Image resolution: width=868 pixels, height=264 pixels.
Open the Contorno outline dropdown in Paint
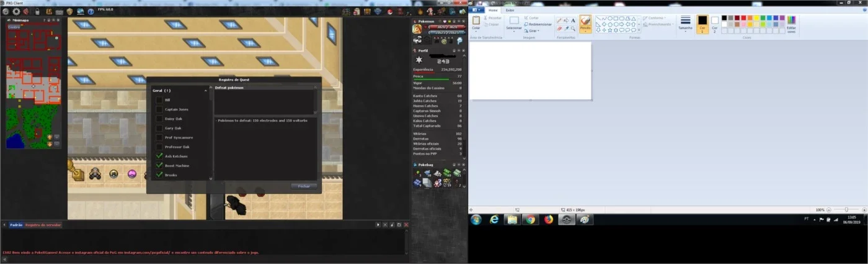coord(655,18)
